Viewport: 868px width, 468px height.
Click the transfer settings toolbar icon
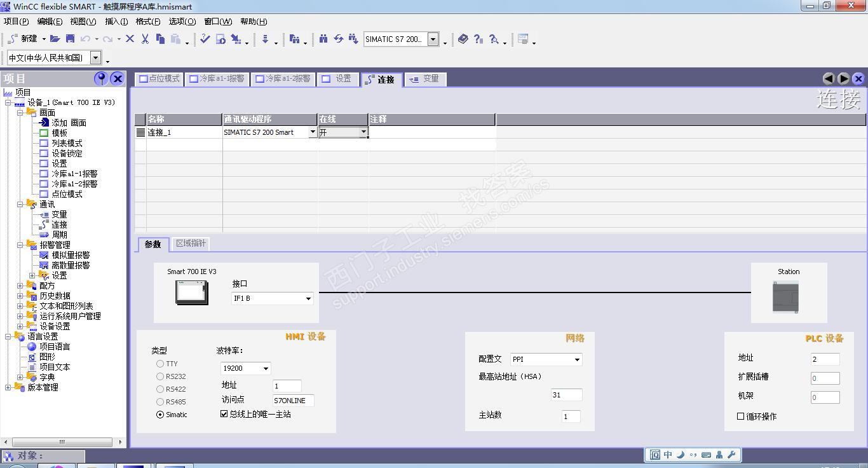tap(236, 39)
